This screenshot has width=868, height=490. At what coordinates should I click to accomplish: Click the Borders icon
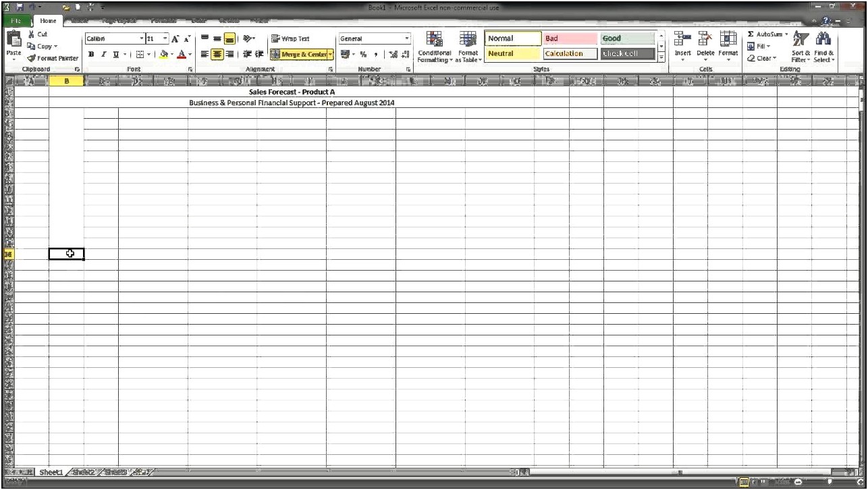click(x=139, y=55)
